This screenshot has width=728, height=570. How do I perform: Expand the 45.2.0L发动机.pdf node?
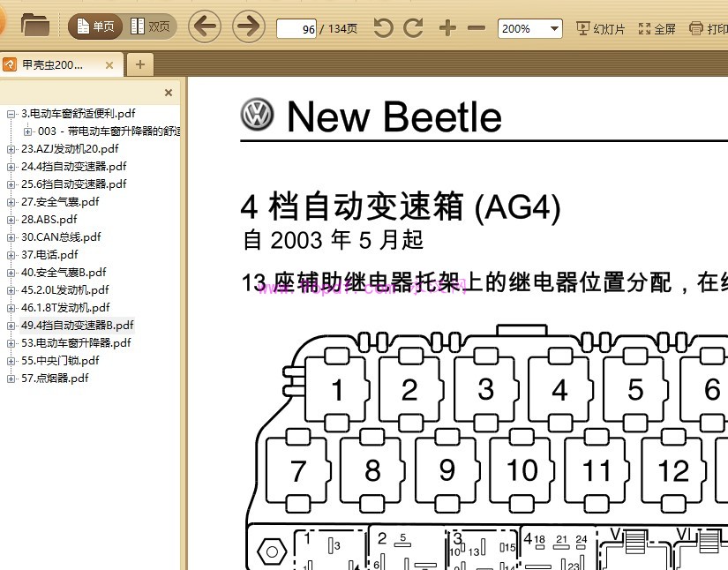(x=11, y=290)
